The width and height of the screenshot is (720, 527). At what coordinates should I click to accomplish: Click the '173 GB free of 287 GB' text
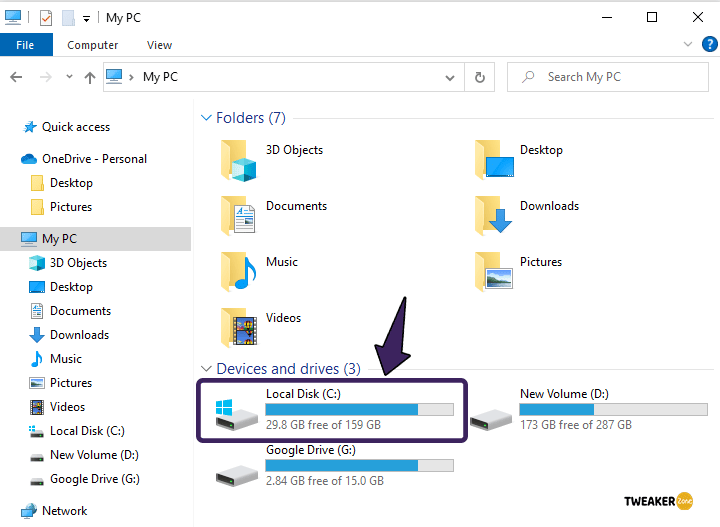pyautogui.click(x=576, y=425)
